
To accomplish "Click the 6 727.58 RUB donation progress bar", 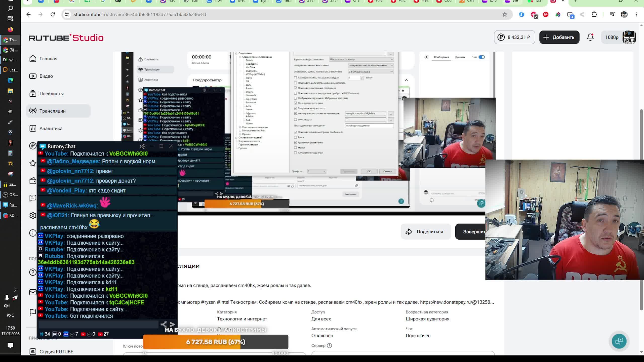I will [x=216, y=342].
